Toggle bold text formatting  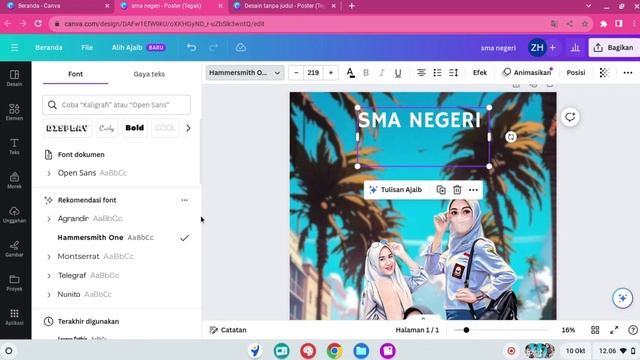366,73
